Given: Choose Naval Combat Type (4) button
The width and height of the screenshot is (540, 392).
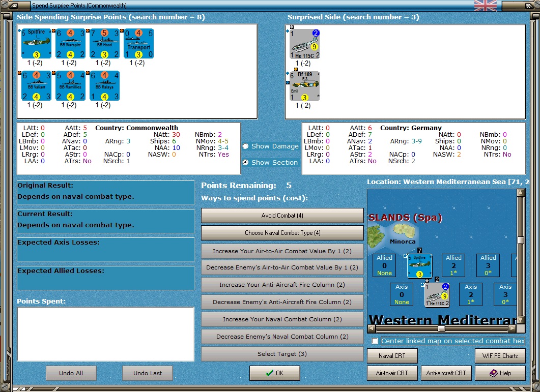Looking at the screenshot, I should point(282,233).
